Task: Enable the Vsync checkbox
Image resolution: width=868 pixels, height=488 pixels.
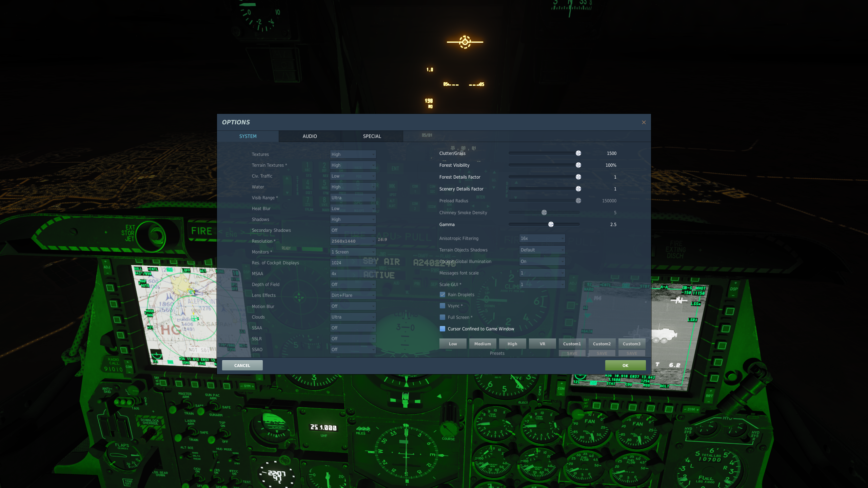Action: click(442, 306)
